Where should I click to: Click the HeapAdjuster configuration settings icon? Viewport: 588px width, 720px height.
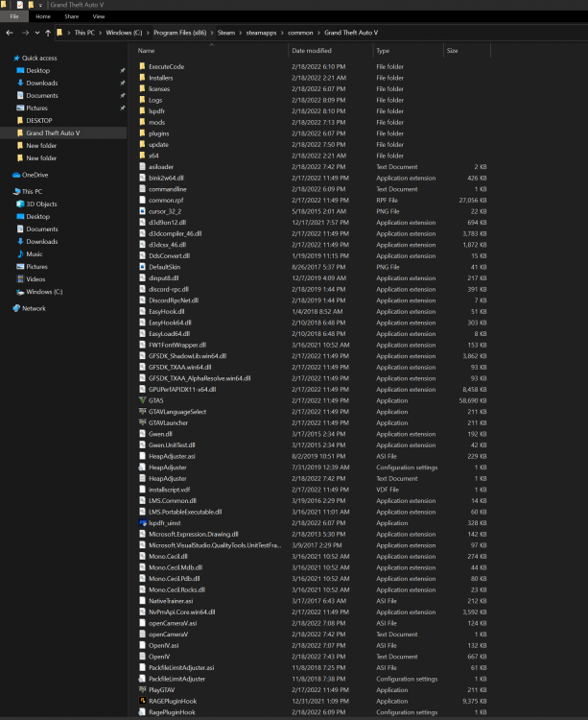point(143,467)
